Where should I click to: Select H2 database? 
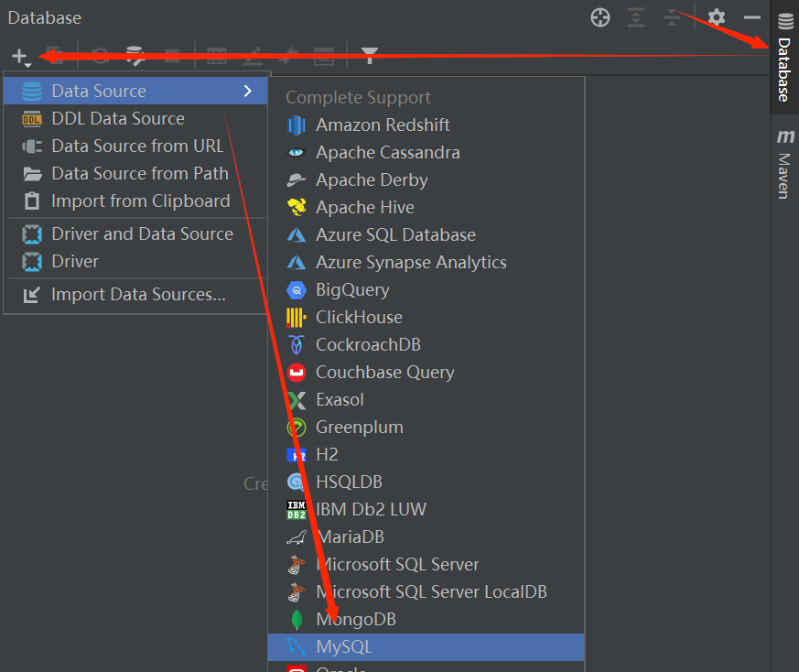pos(426,455)
